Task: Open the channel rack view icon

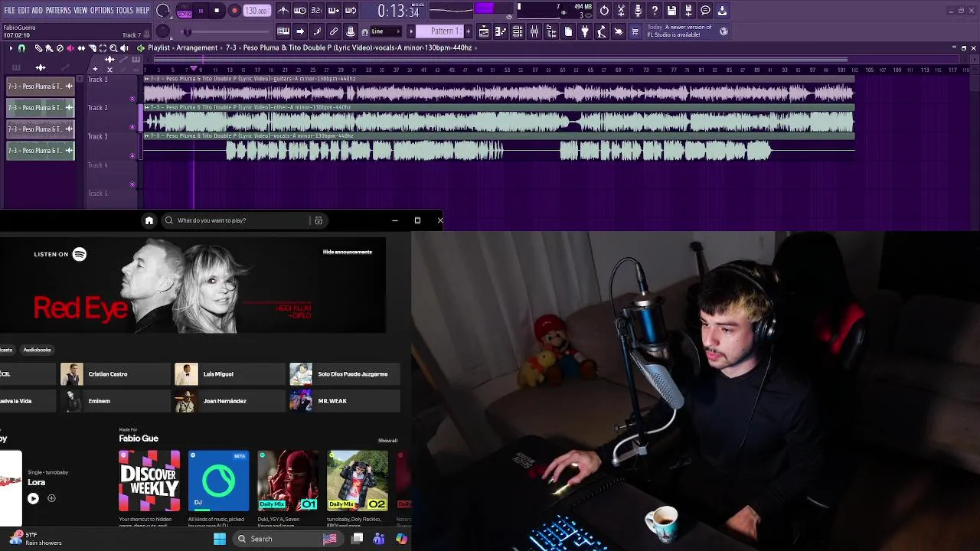Action: point(518,31)
